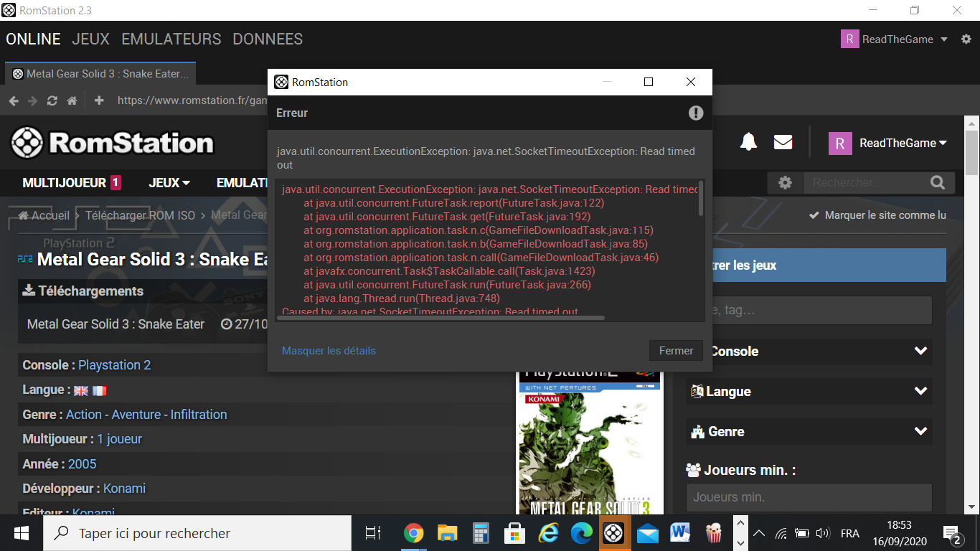The image size is (980, 551).
Task: Open messages envelope icon
Action: (783, 142)
